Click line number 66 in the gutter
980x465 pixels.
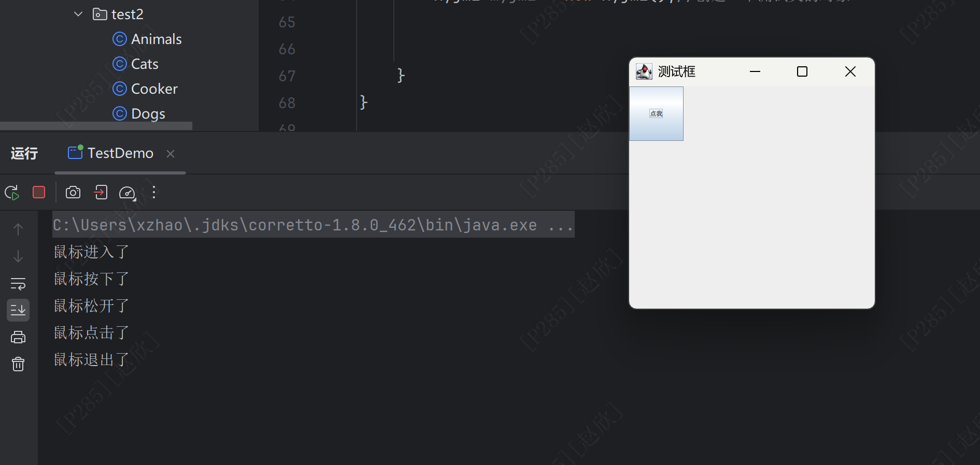287,49
